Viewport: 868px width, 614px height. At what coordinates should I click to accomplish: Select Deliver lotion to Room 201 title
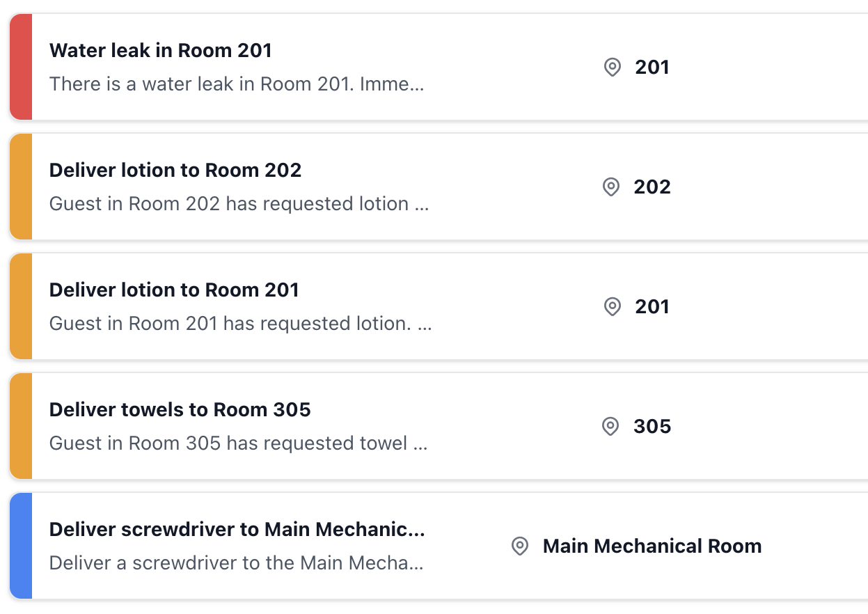point(174,290)
